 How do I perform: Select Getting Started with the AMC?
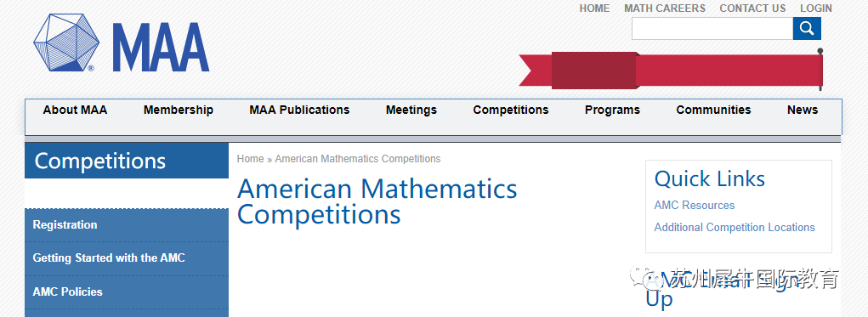[127, 258]
